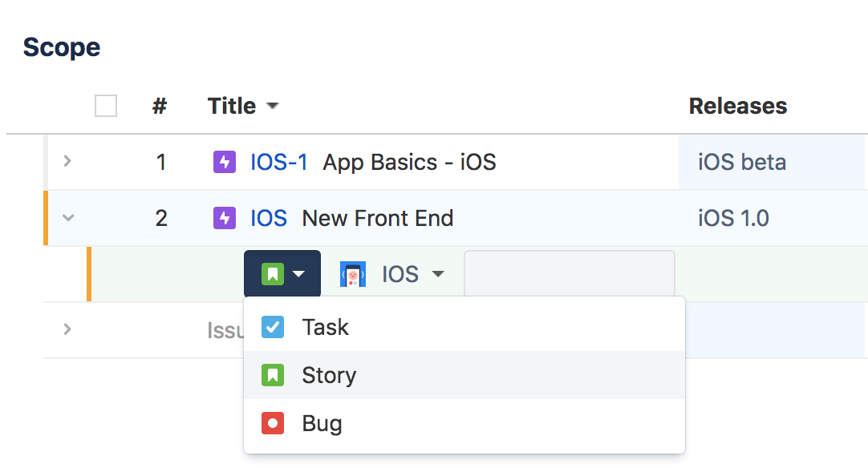The height and width of the screenshot is (468, 868).
Task: Focus the new issue summary field
Action: click(569, 273)
